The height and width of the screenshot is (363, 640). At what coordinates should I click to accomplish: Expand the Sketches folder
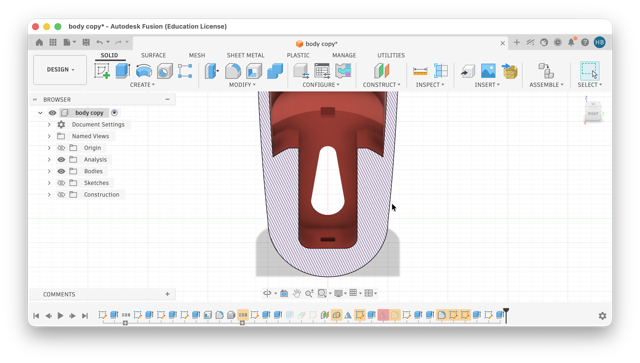click(x=49, y=183)
